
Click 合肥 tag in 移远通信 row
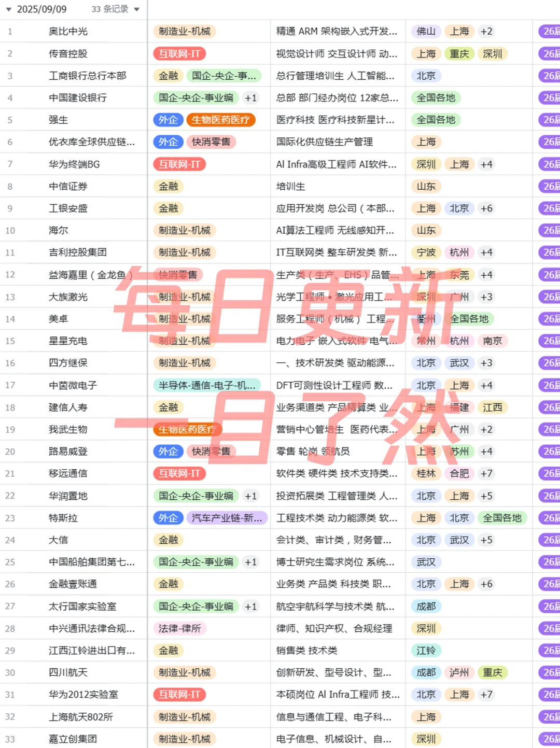click(459, 473)
